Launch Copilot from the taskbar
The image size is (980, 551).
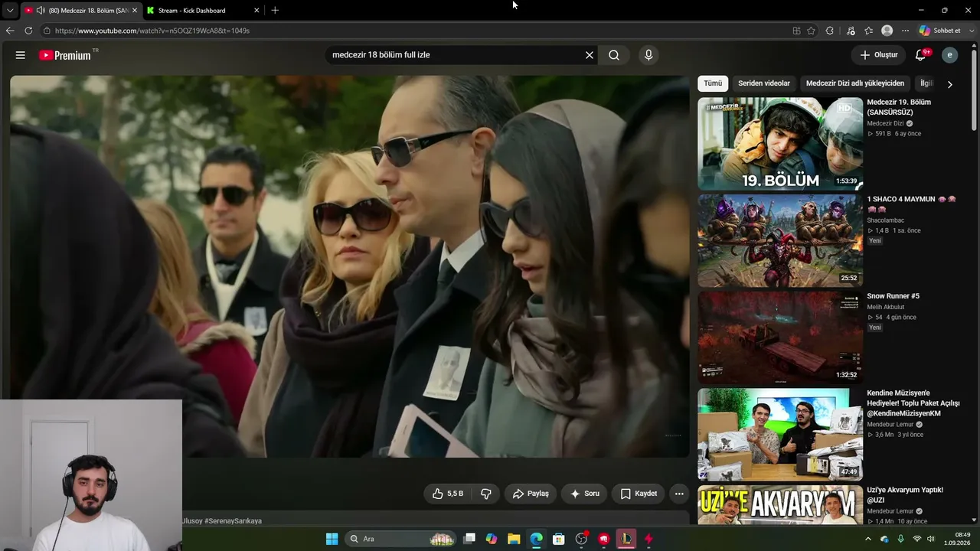point(492,539)
